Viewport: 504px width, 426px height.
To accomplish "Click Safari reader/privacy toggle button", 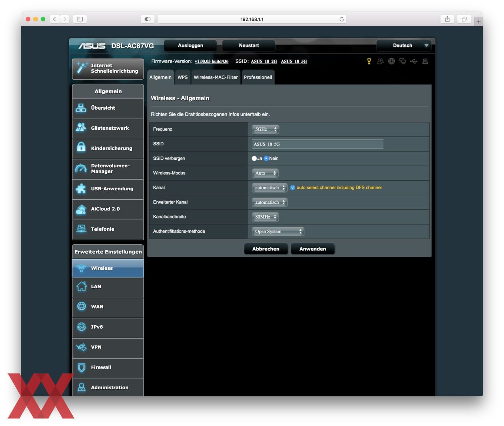I will tap(147, 19).
